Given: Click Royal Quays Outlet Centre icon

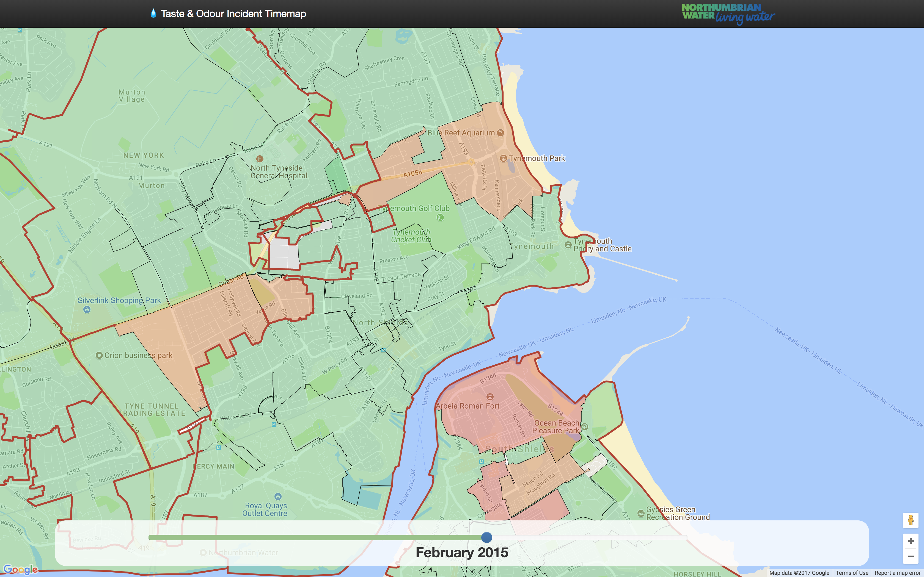Looking at the screenshot, I should [x=278, y=496].
